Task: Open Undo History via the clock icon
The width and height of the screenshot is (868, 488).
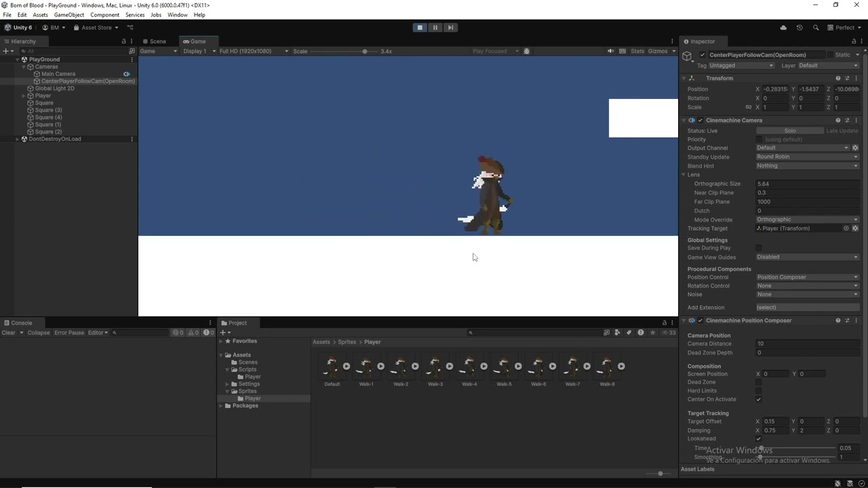Action: point(800,27)
